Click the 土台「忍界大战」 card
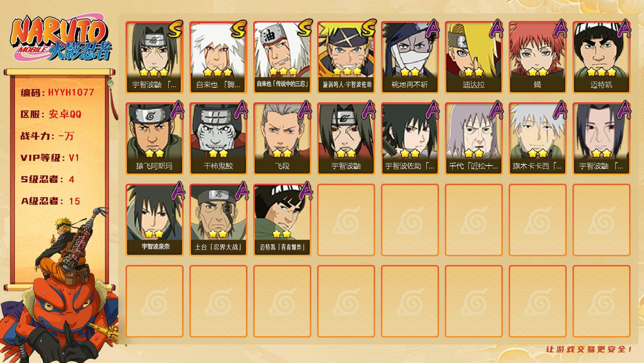 (218, 220)
